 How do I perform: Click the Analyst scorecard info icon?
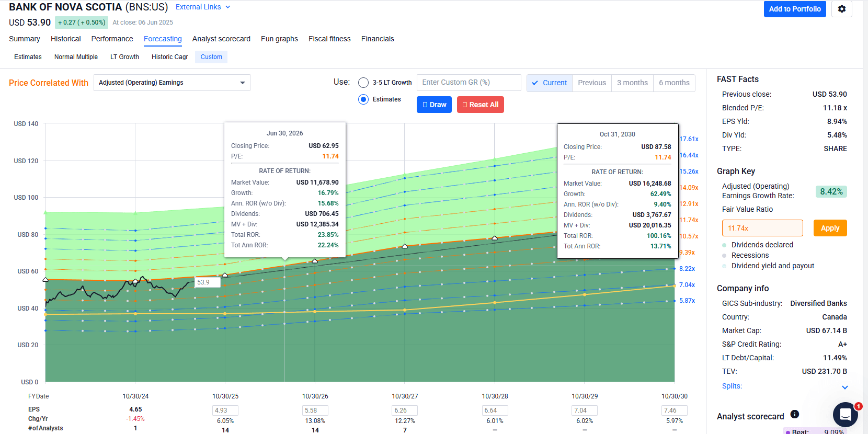pos(795,414)
